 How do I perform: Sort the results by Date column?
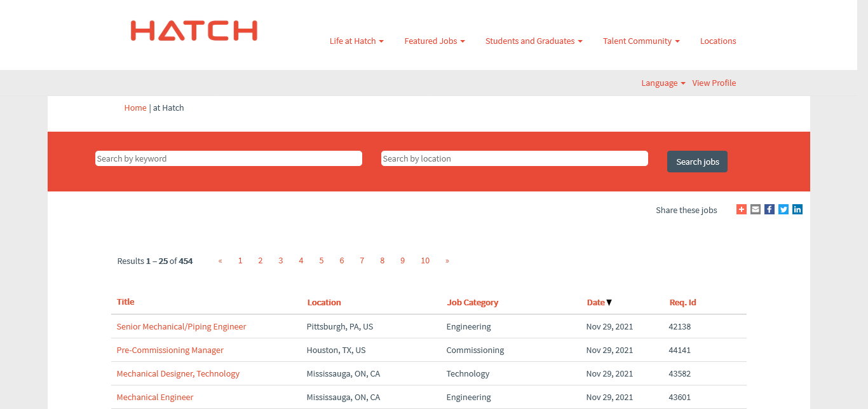596,303
